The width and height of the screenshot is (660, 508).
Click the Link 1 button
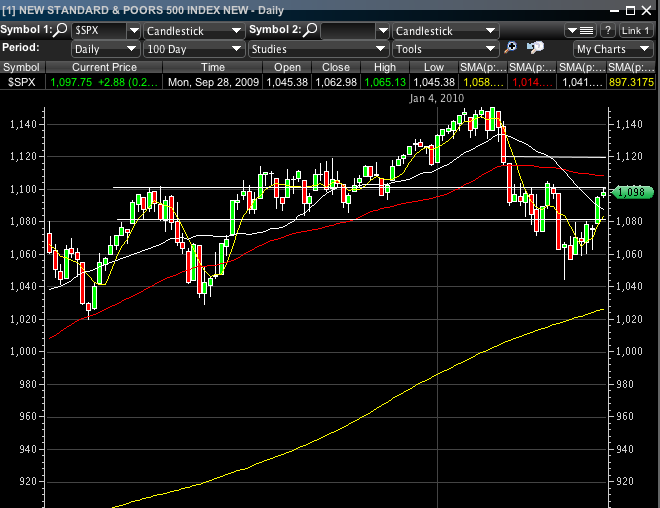point(636,31)
